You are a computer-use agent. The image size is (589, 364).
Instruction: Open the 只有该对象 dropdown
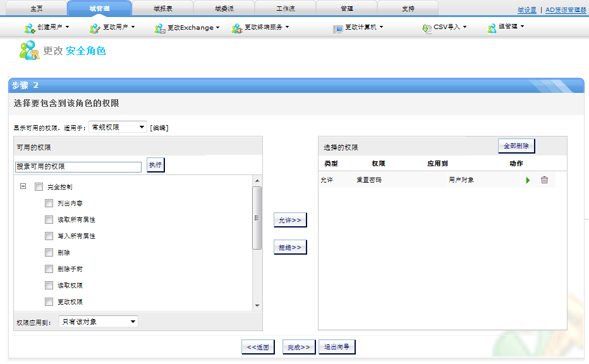coord(99,322)
